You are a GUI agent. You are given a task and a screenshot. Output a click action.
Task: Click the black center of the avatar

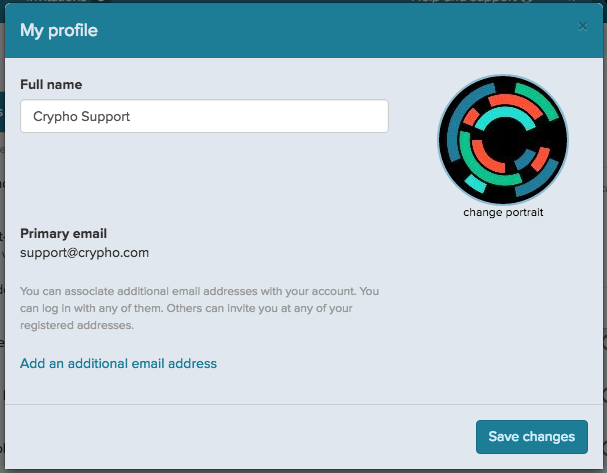pyautogui.click(x=503, y=139)
